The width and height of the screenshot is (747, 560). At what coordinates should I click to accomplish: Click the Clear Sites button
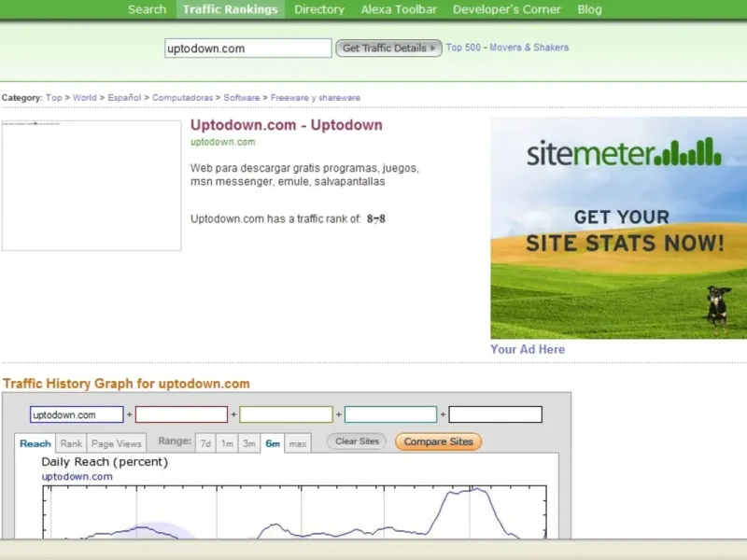click(357, 441)
